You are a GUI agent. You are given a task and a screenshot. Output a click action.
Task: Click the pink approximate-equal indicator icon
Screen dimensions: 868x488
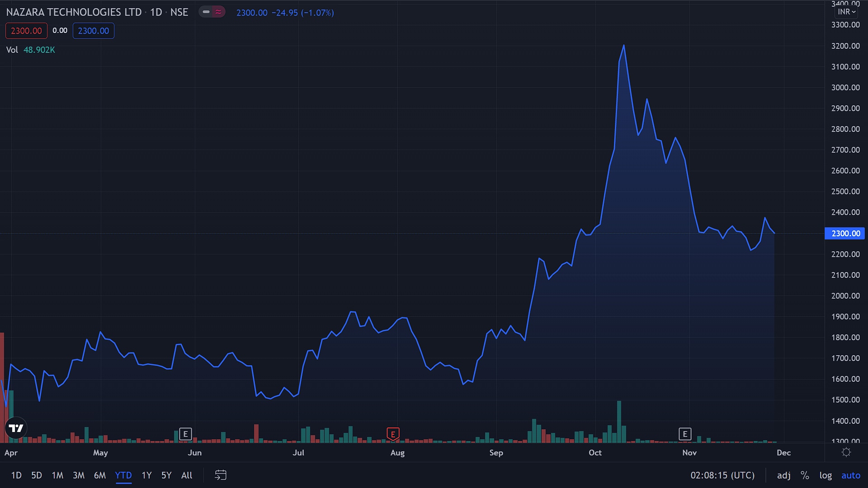(x=218, y=12)
